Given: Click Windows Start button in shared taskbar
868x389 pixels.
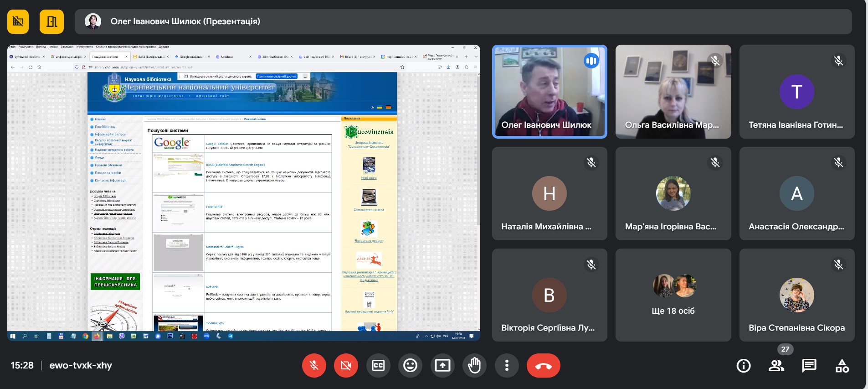Looking at the screenshot, I should [x=13, y=336].
